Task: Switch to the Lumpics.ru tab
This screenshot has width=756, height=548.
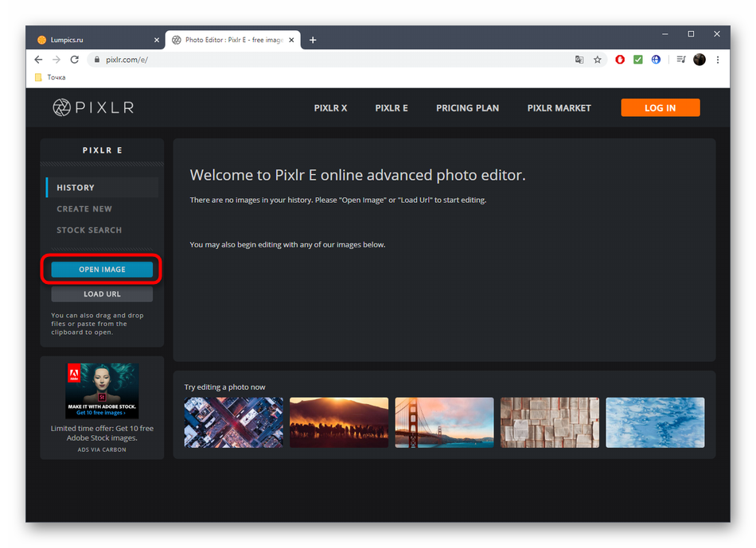Action: coord(94,40)
